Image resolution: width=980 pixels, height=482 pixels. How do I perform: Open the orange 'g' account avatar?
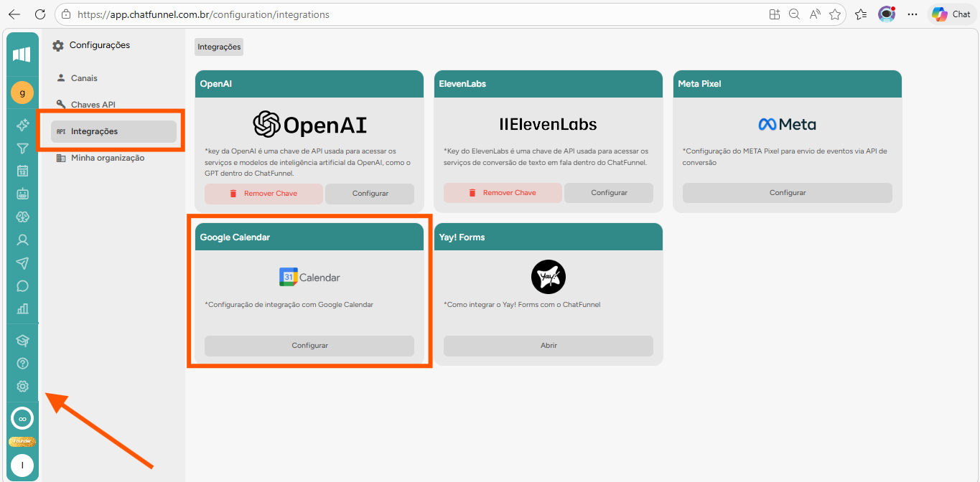[x=22, y=93]
